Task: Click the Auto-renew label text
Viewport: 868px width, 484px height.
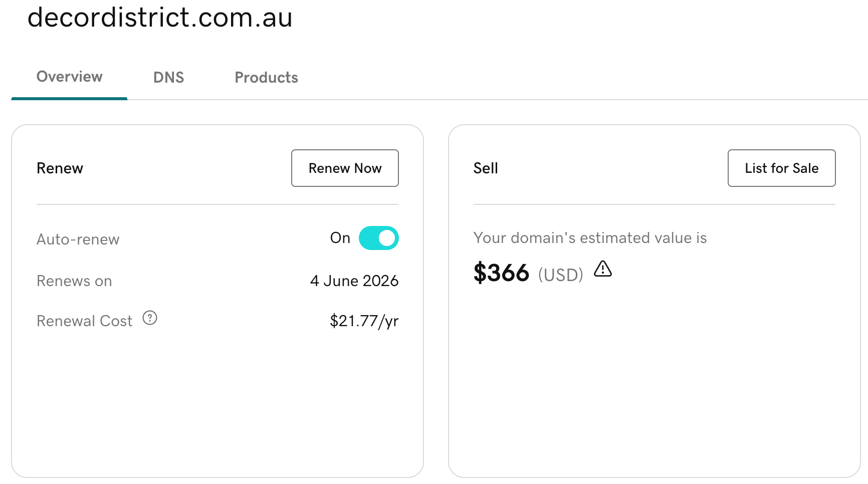Action: [x=78, y=239]
